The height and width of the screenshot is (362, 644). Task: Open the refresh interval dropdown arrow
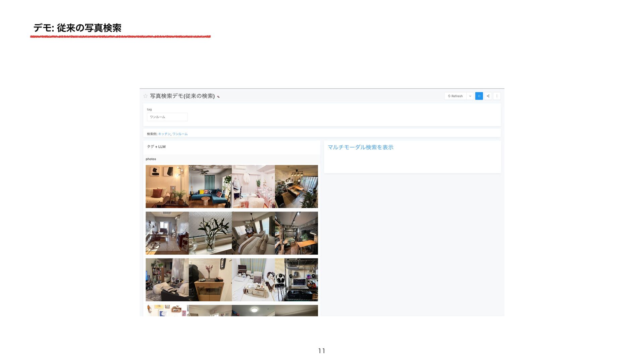click(470, 96)
